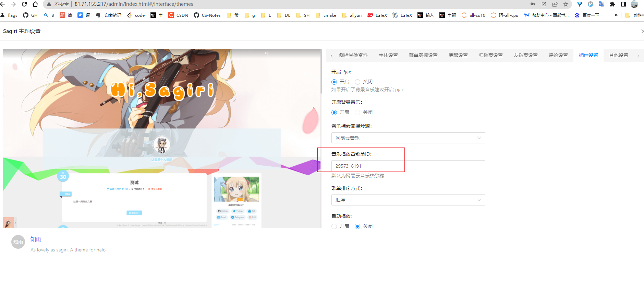This screenshot has height=283, width=644.
Task: Open the code bookmark
Action: [136, 15]
